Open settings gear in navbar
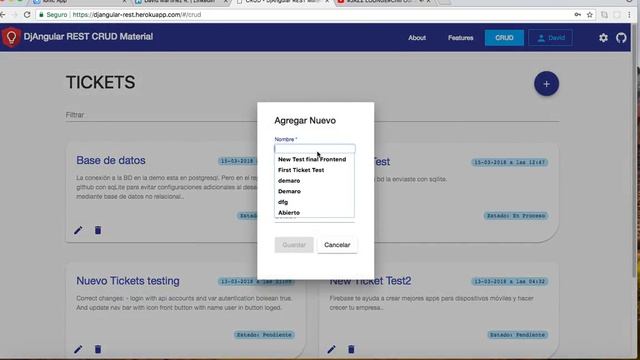 (x=603, y=38)
